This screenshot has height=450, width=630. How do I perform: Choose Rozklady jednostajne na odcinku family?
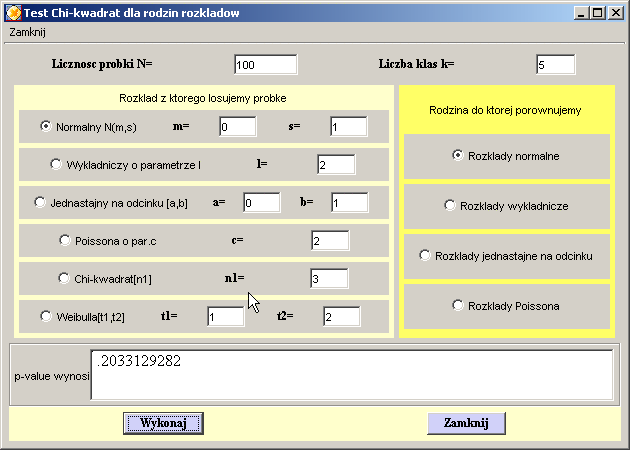[424, 255]
